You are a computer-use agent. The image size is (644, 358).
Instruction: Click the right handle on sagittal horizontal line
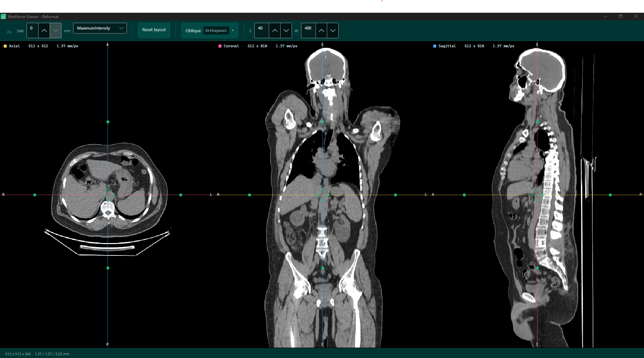pyautogui.click(x=610, y=195)
